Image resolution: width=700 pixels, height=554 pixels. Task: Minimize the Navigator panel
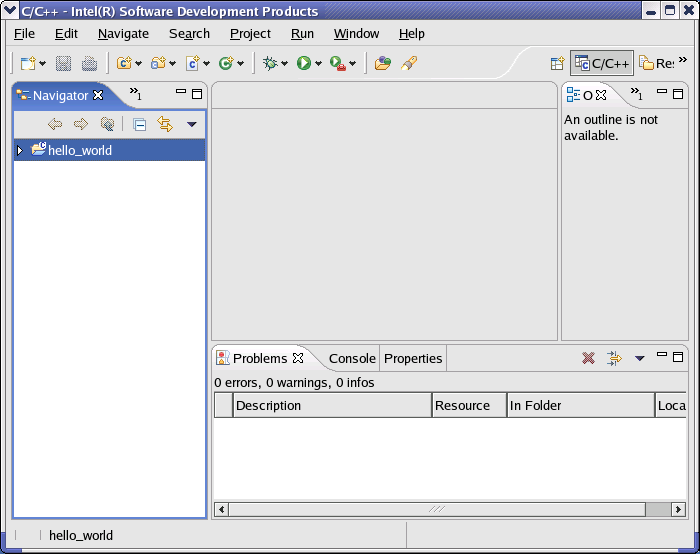point(181,92)
